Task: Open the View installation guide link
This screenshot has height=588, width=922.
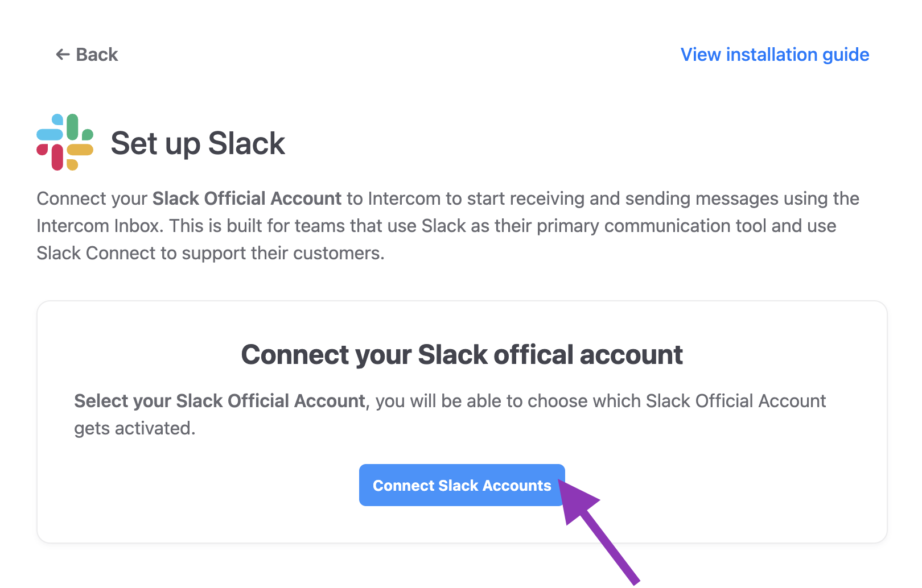Action: [x=775, y=55]
